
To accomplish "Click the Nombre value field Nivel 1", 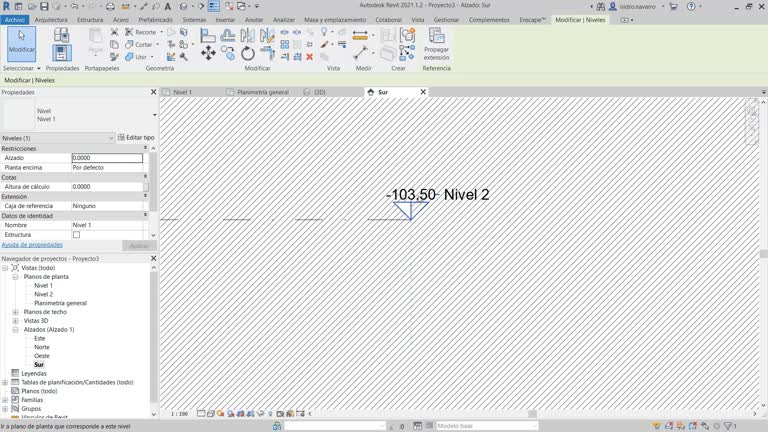I will [x=107, y=225].
